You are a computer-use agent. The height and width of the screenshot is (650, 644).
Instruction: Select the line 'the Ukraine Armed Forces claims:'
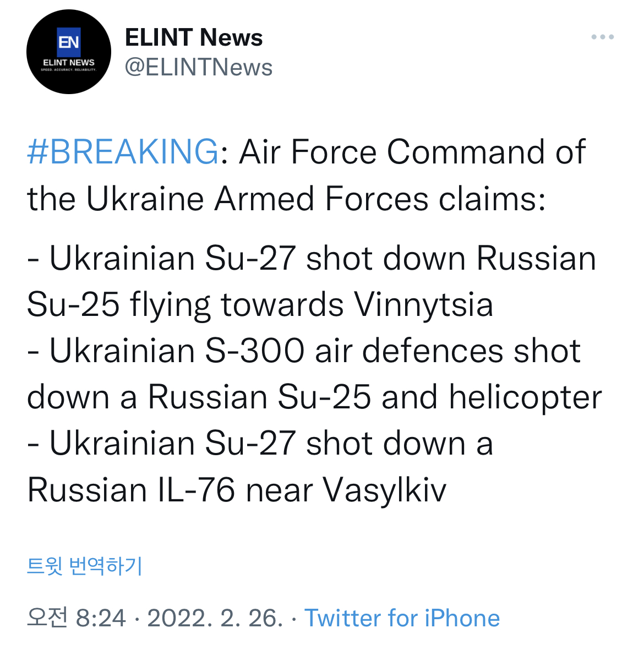tap(286, 199)
